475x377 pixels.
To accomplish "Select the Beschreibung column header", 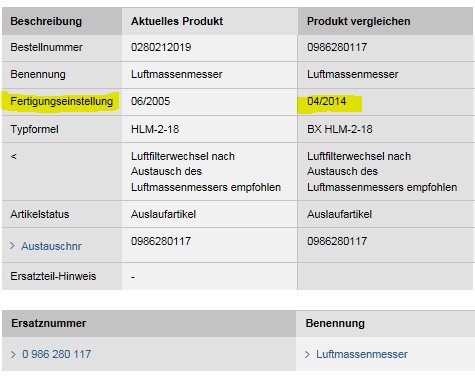I will [46, 21].
